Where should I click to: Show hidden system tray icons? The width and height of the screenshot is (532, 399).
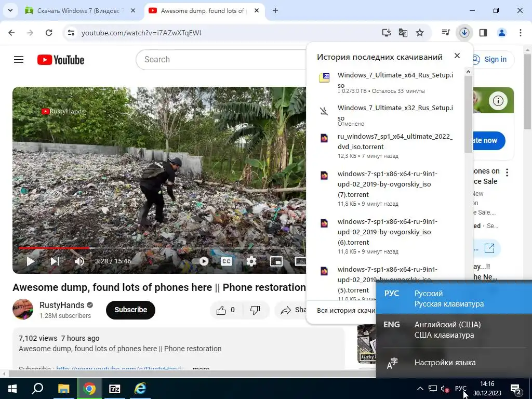[x=420, y=389]
